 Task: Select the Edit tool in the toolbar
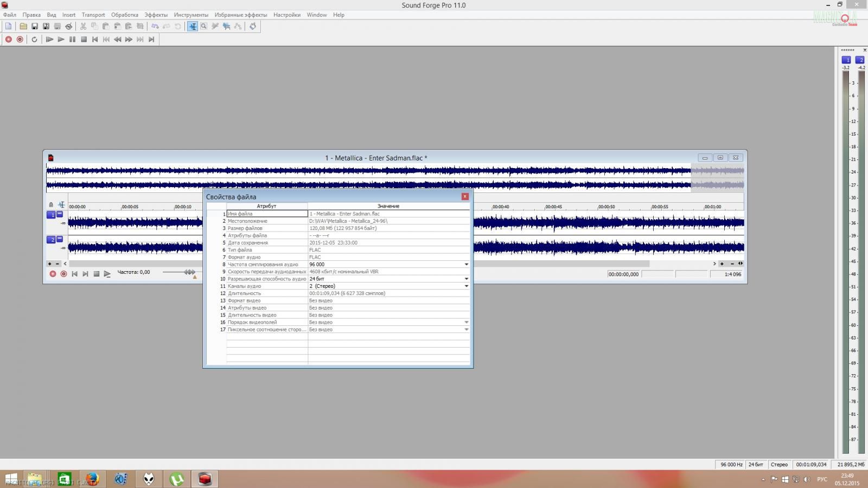click(x=193, y=26)
